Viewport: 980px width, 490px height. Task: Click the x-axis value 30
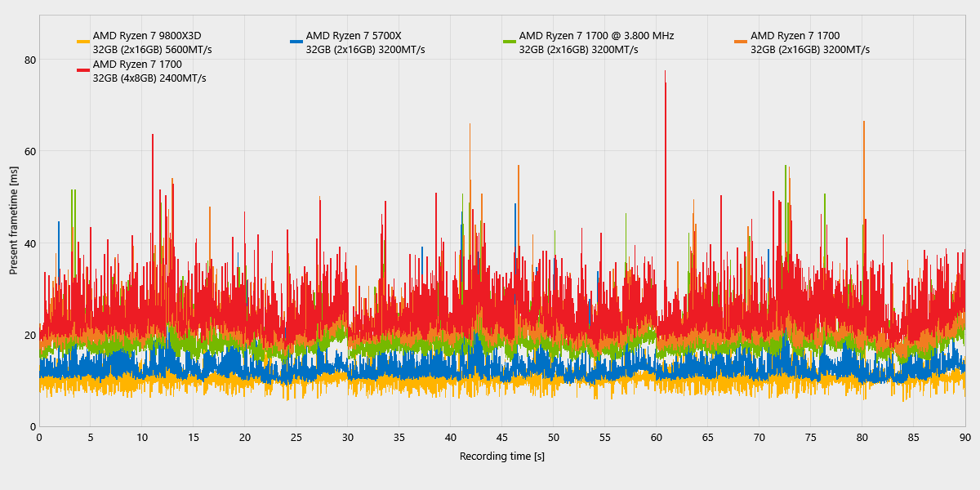(x=348, y=437)
